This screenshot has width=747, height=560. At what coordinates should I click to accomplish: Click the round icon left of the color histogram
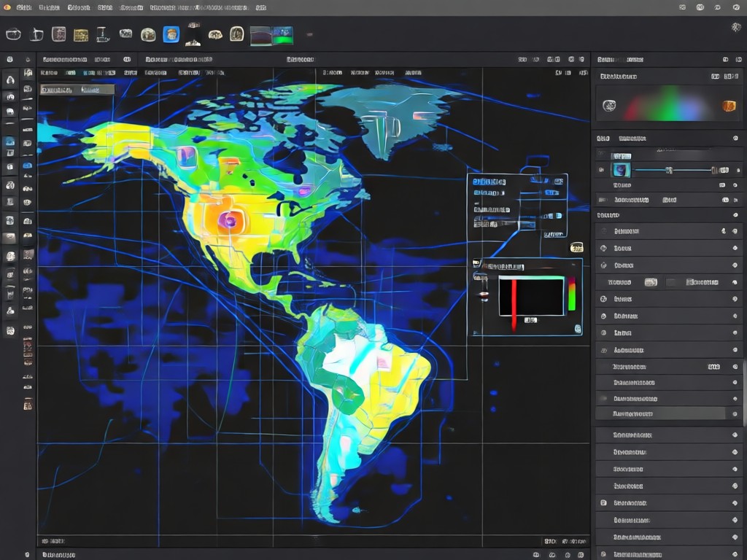609,106
